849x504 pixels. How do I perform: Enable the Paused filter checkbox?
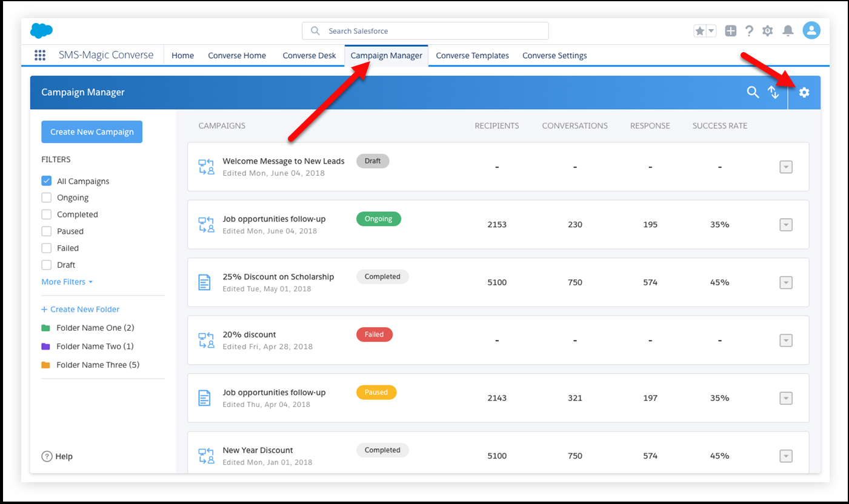point(46,231)
